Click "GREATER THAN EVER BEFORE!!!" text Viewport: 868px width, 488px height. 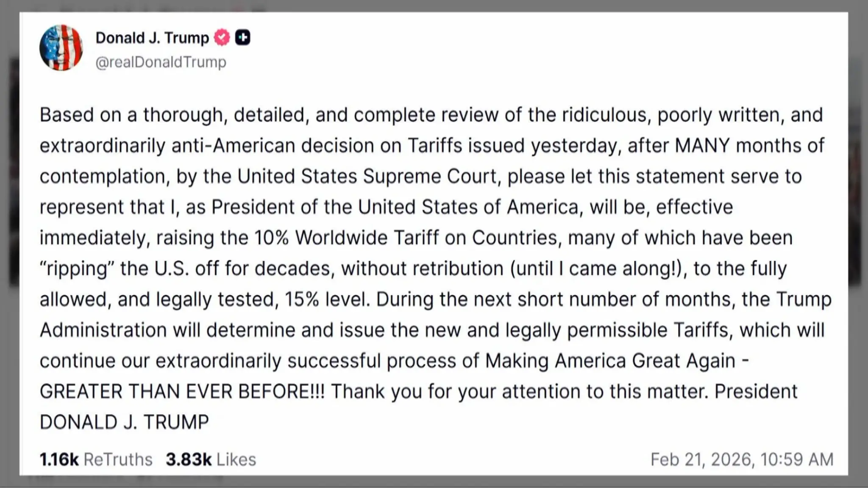point(182,391)
